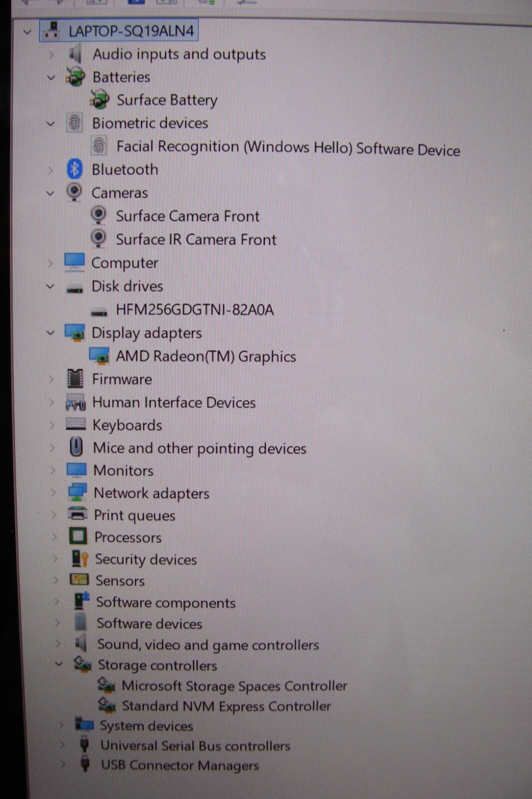
Task: Click the Surface Camera Front device icon
Action: tap(99, 216)
